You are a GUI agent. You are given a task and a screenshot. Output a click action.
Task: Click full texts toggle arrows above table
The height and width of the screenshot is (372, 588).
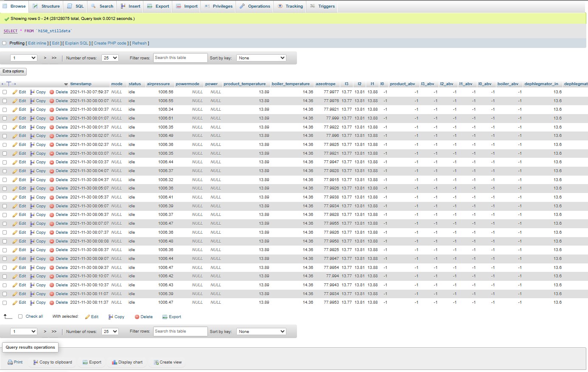pyautogui.click(x=8, y=84)
